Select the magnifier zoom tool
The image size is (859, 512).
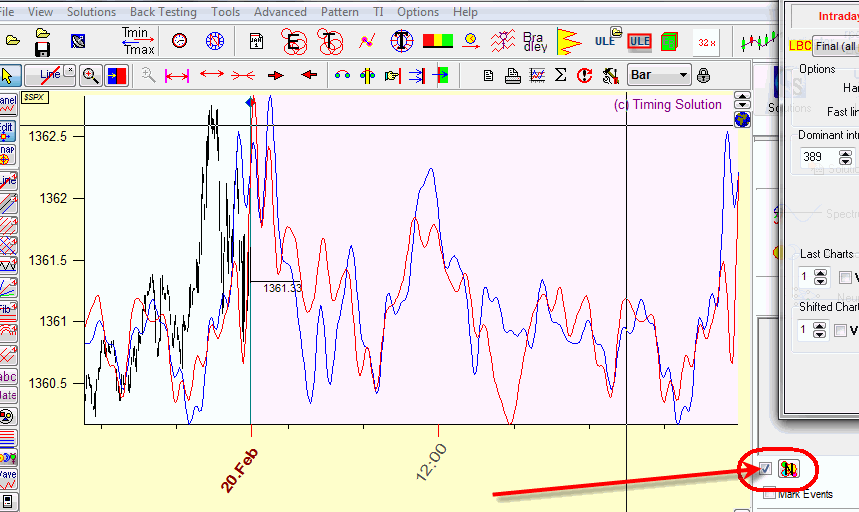click(90, 75)
